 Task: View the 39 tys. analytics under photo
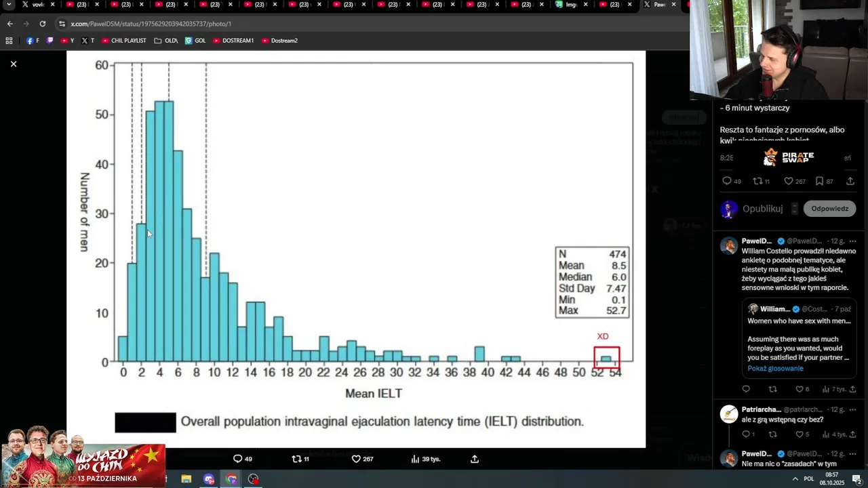(425, 459)
